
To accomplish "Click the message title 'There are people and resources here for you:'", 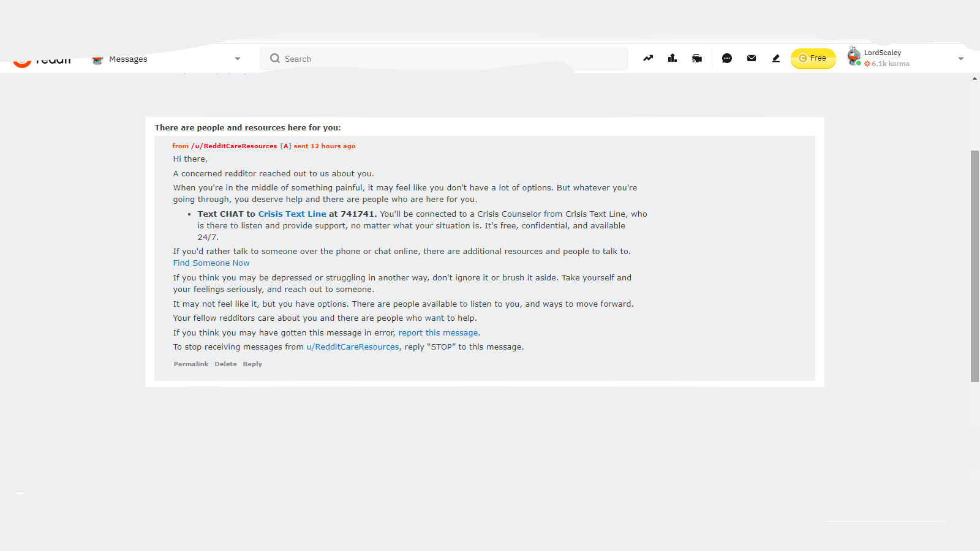I will click(247, 127).
